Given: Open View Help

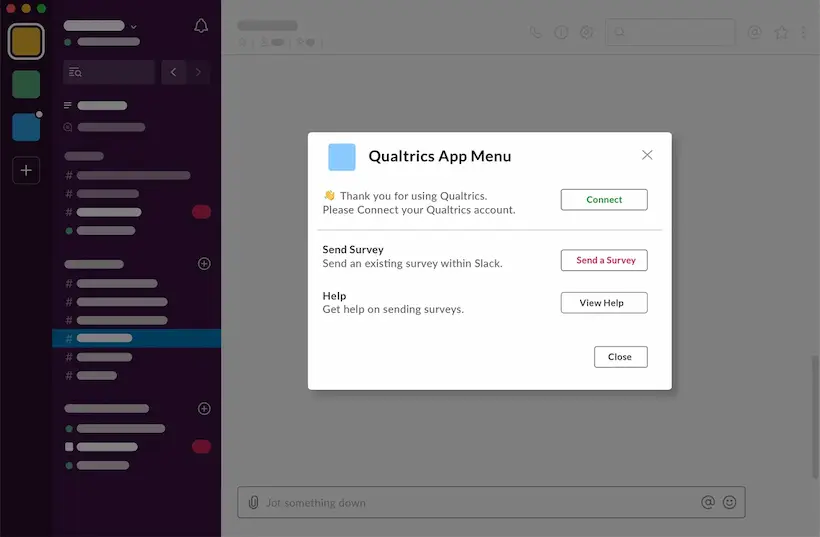Looking at the screenshot, I should (604, 303).
